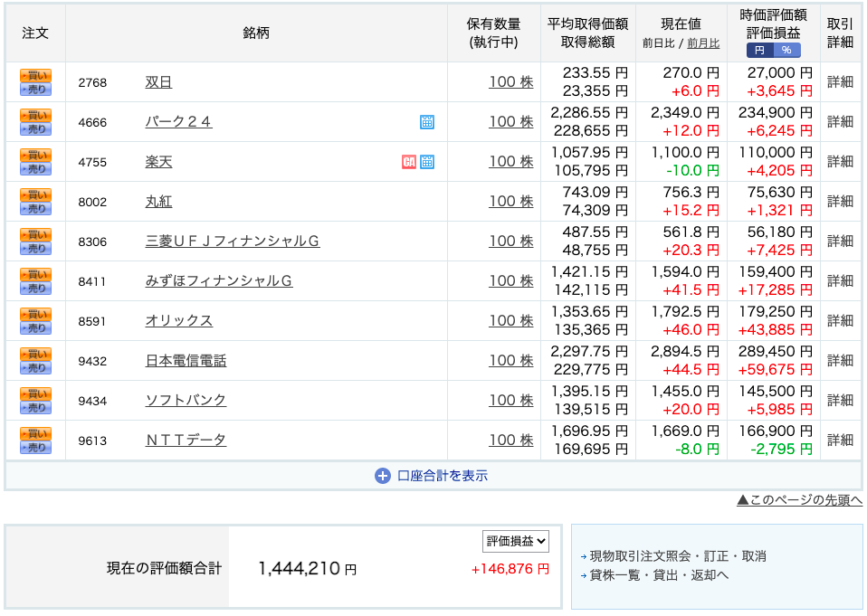Click 100 株 holding quantity for 双日
The height and width of the screenshot is (616, 867).
511,82
